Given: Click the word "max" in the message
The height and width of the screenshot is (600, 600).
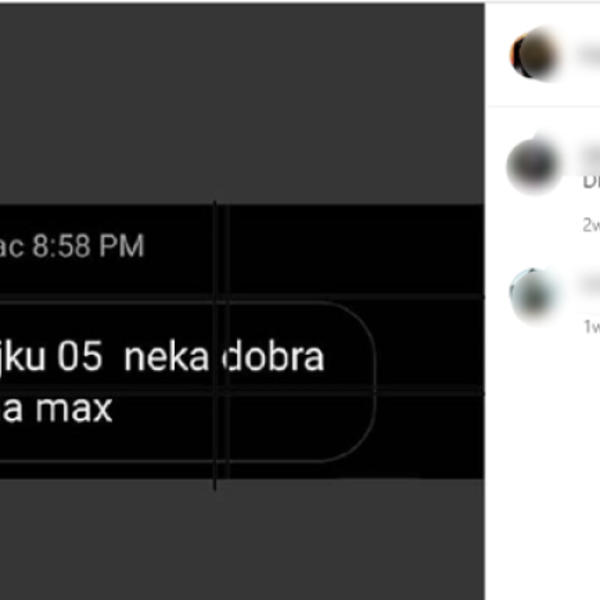Looking at the screenshot, I should pyautogui.click(x=74, y=409).
